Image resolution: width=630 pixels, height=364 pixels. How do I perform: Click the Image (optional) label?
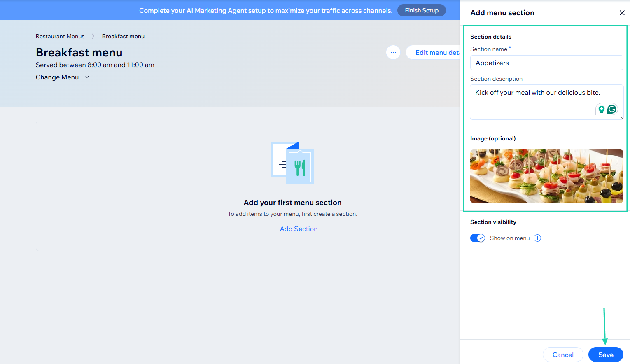coord(493,138)
